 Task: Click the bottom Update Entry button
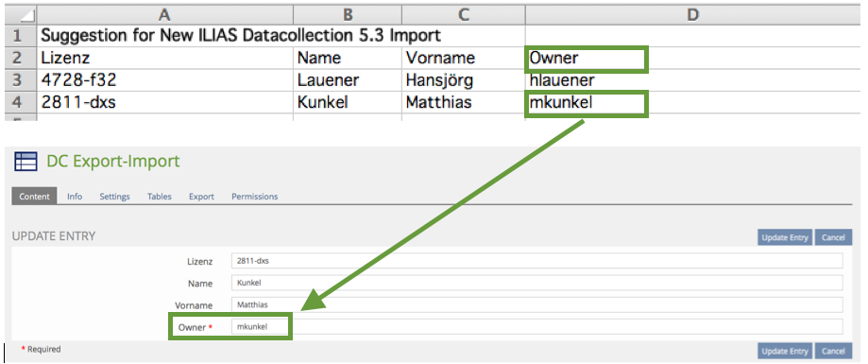pyautogui.click(x=785, y=351)
